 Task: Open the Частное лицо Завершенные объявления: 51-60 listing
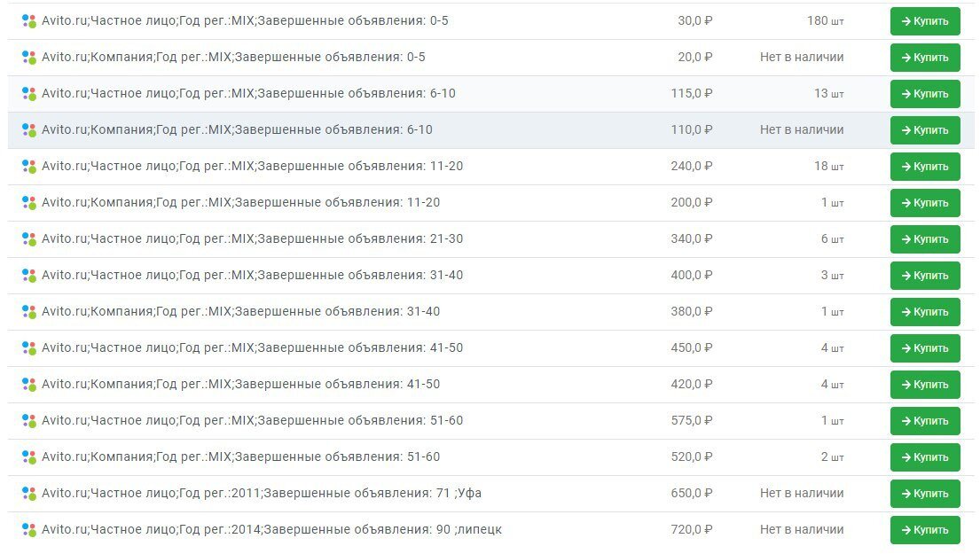(253, 420)
